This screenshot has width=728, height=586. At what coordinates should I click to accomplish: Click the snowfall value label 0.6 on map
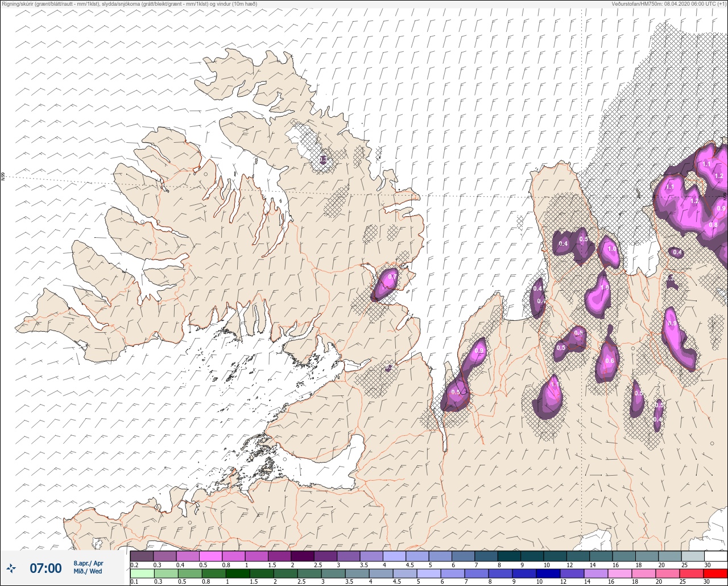(610, 361)
